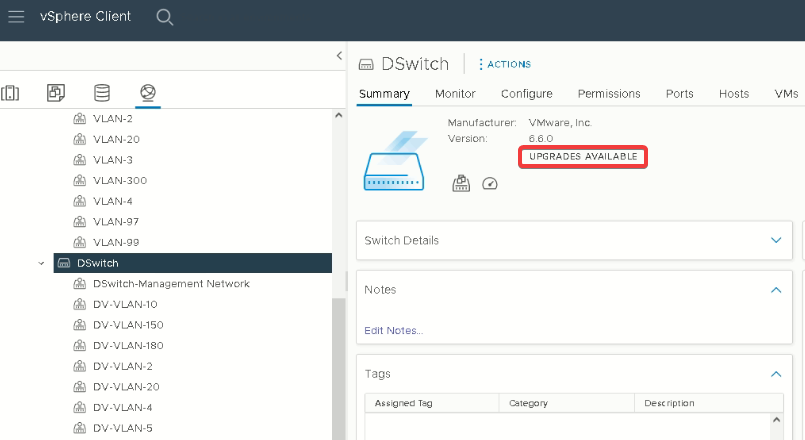
Task: Collapse the Notes panel
Action: click(x=776, y=290)
